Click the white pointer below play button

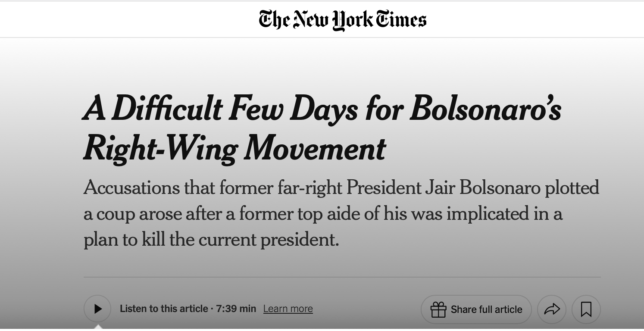pos(98,327)
